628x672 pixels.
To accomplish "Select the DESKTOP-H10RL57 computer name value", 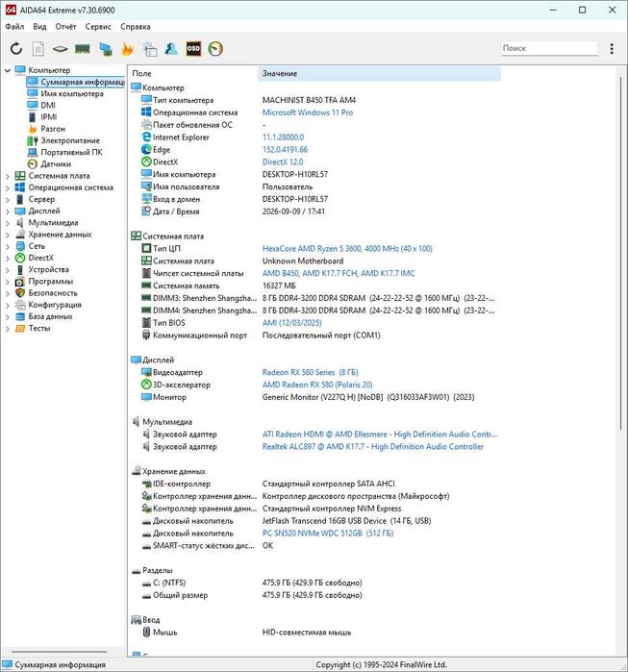I will [x=295, y=174].
